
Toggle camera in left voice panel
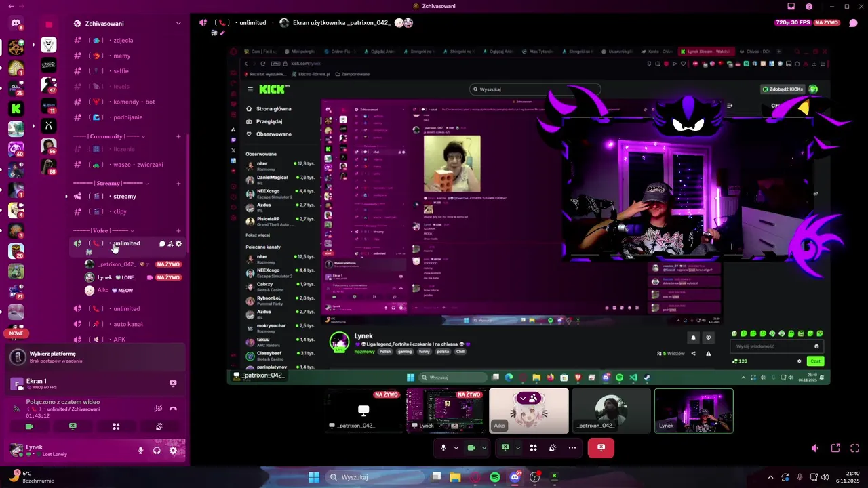pos(29,426)
